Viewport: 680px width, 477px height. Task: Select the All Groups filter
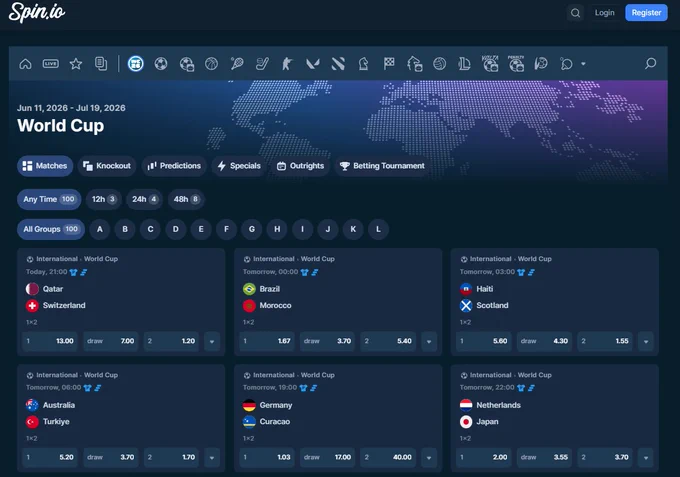(51, 229)
